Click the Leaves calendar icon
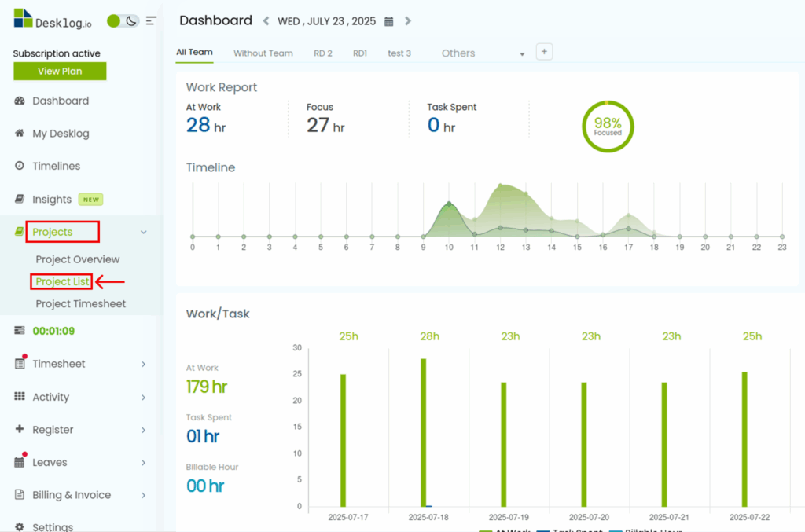 20,462
